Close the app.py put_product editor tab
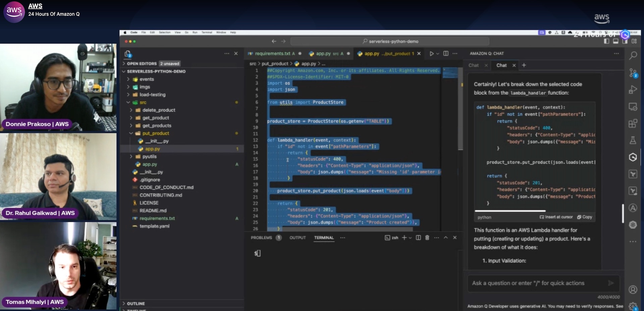The width and height of the screenshot is (644, 311). pyautogui.click(x=419, y=54)
